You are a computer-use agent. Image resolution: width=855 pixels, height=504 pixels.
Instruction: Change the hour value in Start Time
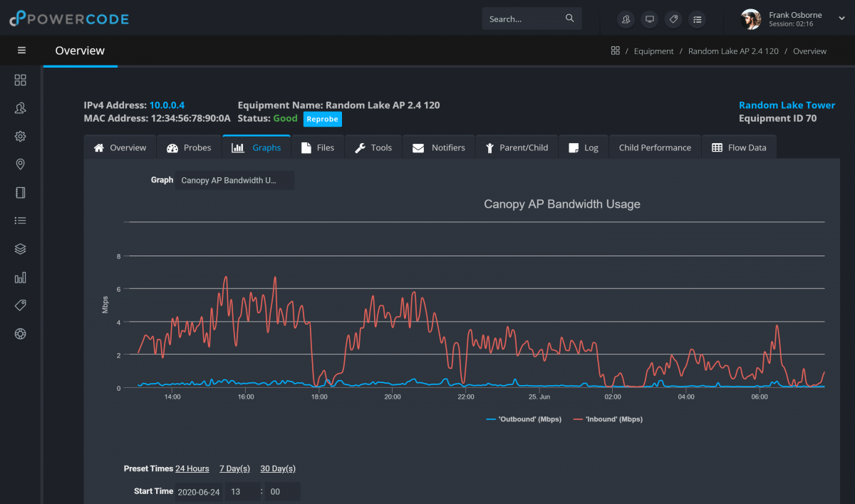[x=242, y=491]
